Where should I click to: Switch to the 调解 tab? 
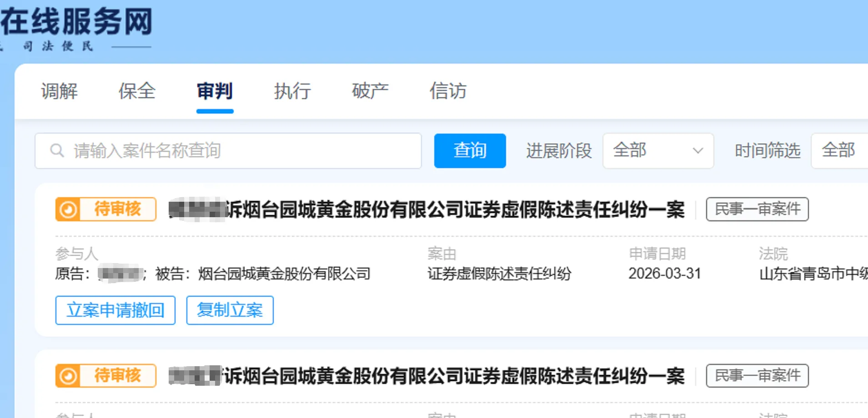coord(60,91)
